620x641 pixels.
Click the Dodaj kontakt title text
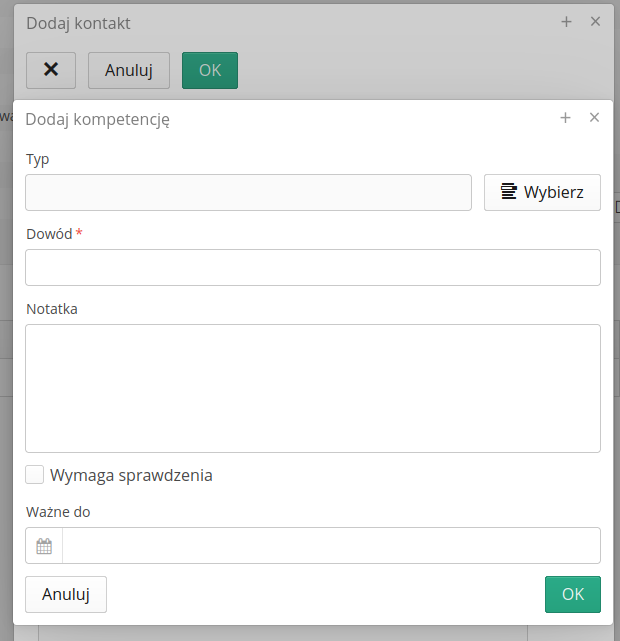pyautogui.click(x=78, y=22)
